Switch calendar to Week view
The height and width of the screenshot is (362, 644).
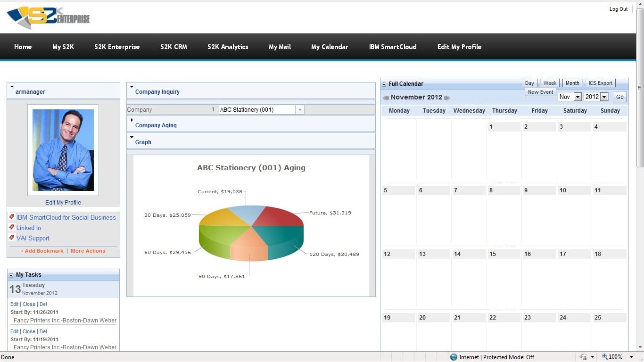click(549, 82)
